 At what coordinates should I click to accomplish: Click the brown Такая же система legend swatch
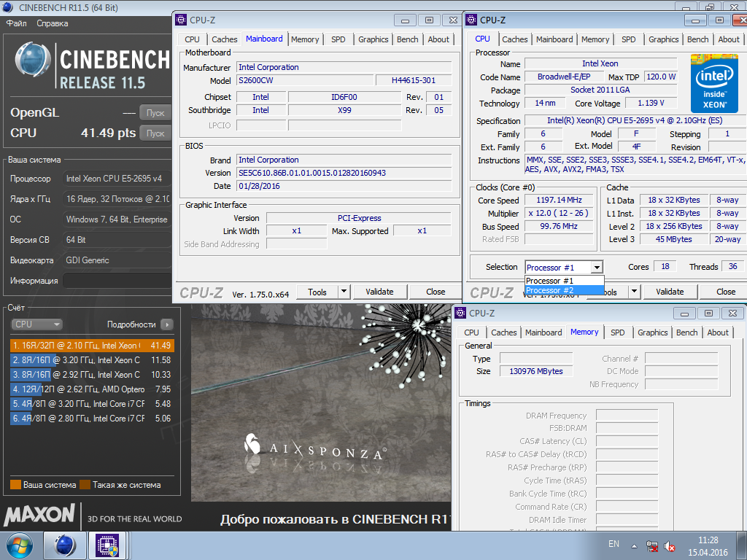[x=85, y=485]
